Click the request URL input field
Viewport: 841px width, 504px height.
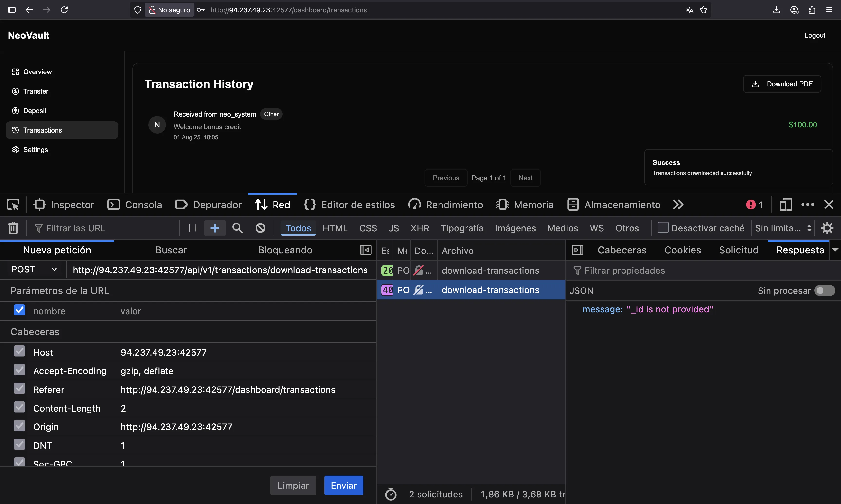click(221, 270)
